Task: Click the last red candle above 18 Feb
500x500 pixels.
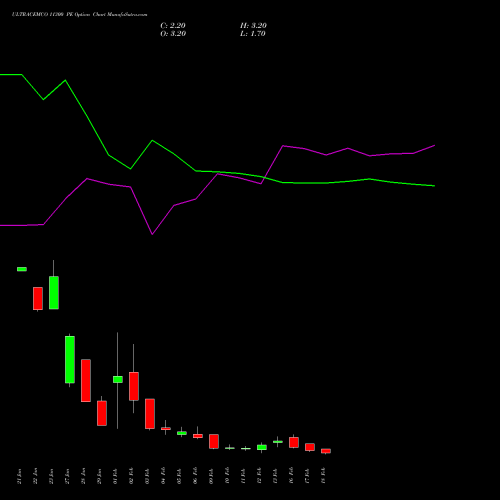Action: tap(326, 451)
